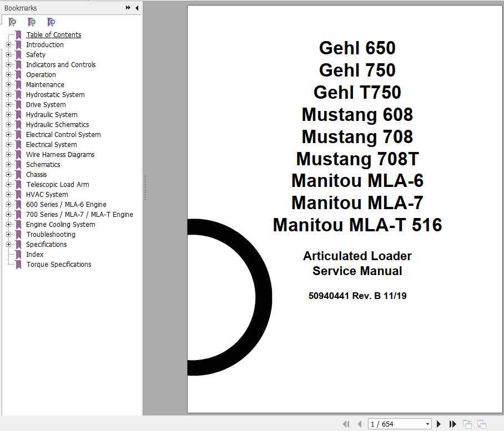Expand the Troubleshooting bookmark node
Viewport: 504px width, 431px height.
(x=9, y=235)
